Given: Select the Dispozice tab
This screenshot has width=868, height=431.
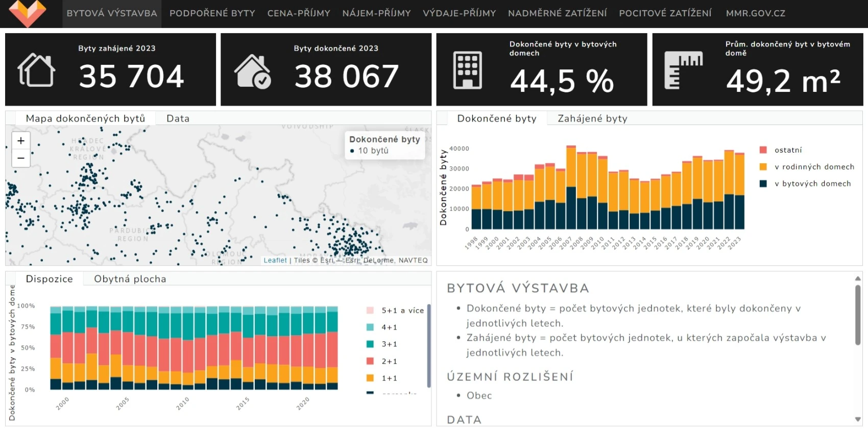Looking at the screenshot, I should [49, 279].
